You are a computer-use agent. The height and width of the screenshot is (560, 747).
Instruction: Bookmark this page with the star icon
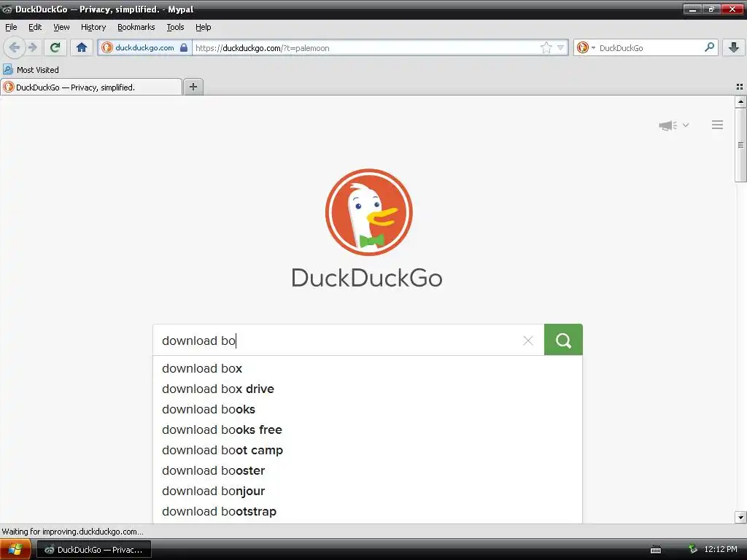pos(546,47)
